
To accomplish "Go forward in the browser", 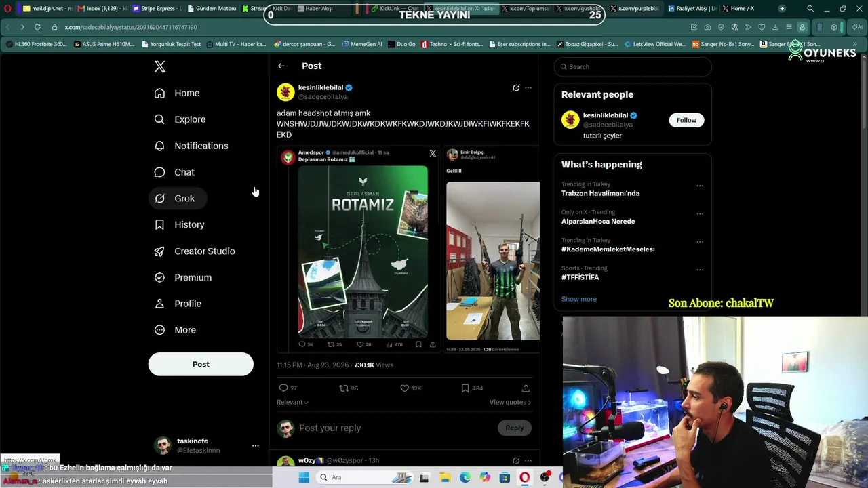I will 22,27.
